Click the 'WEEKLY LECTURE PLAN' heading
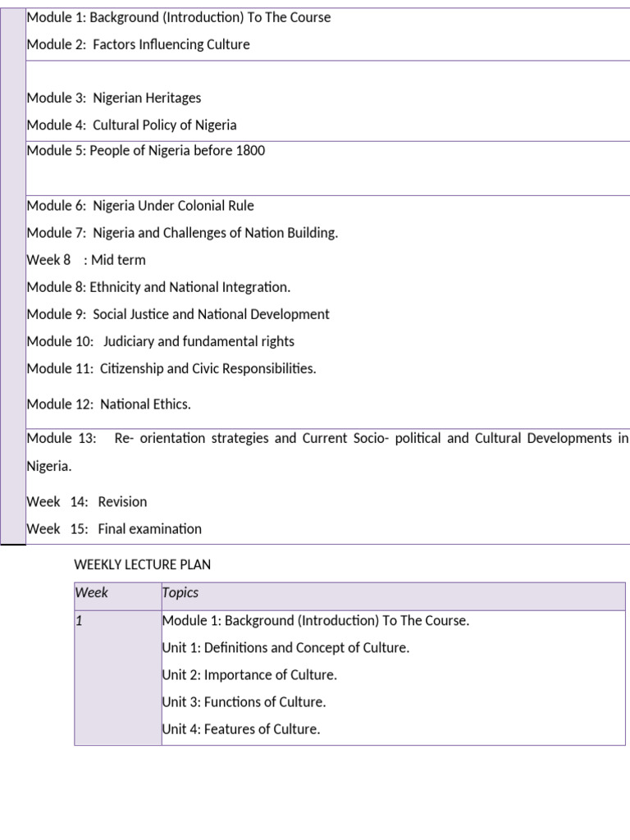The image size is (630, 840). (x=143, y=564)
